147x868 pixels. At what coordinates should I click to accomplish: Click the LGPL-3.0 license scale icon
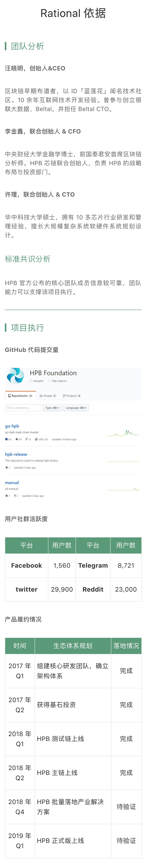36,439
